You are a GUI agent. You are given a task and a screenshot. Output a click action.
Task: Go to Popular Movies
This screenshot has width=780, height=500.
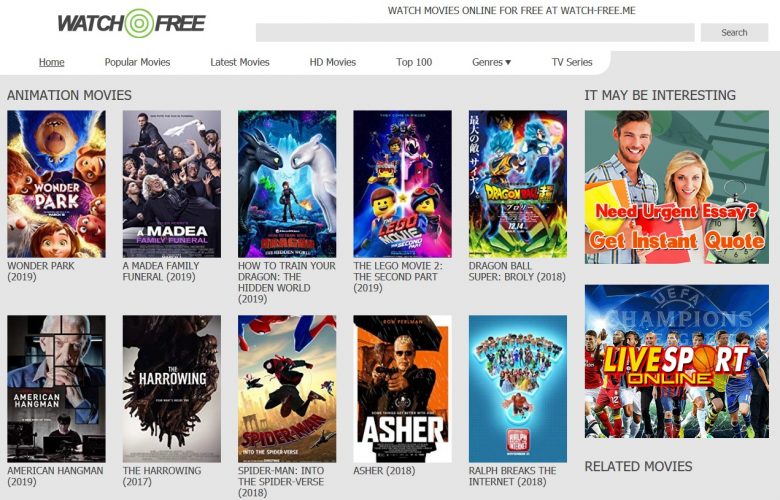(x=137, y=62)
